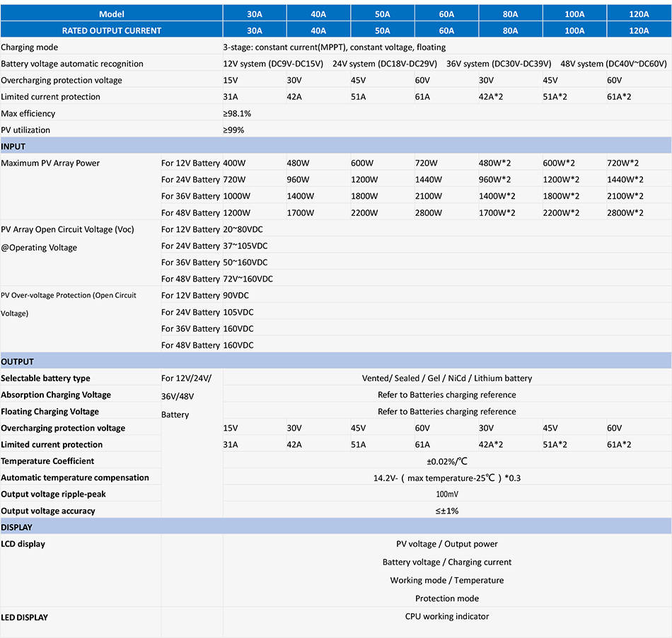This screenshot has height=638, width=672.
Task: Select the PV utilization ≥99% value
Action: [x=233, y=130]
